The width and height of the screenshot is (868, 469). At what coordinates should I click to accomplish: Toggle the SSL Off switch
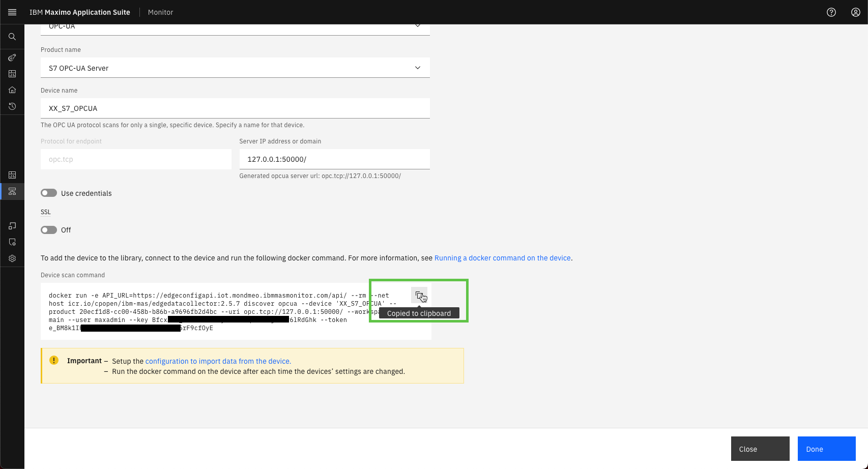tap(49, 230)
